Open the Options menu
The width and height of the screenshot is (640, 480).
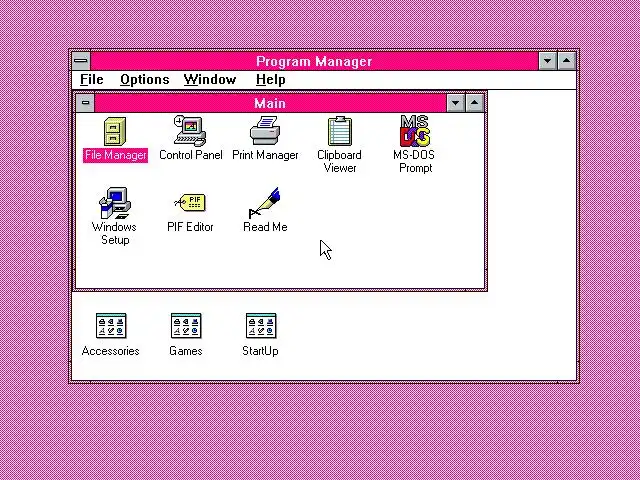click(x=144, y=80)
